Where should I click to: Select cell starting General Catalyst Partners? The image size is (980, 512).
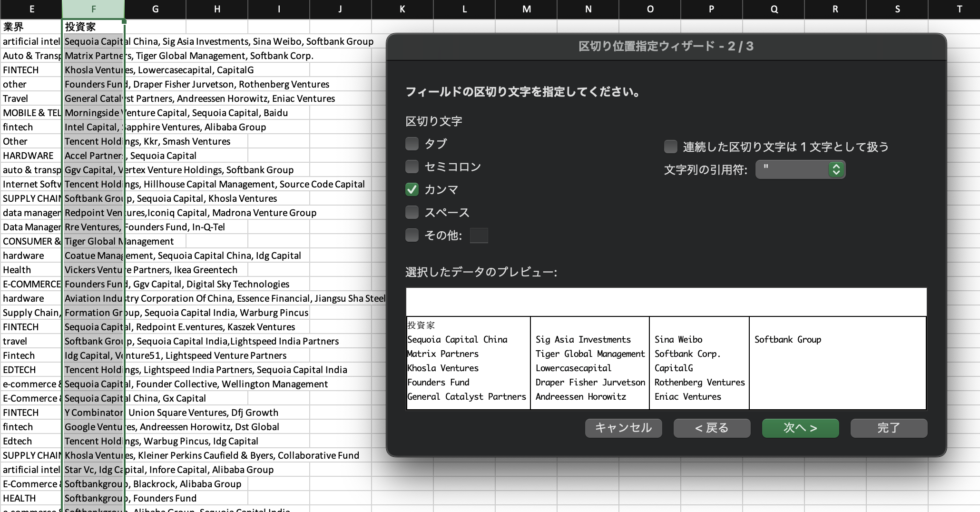point(93,98)
